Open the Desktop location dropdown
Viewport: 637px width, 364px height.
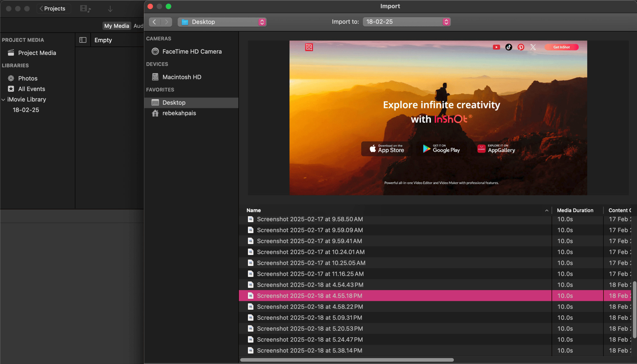(222, 22)
